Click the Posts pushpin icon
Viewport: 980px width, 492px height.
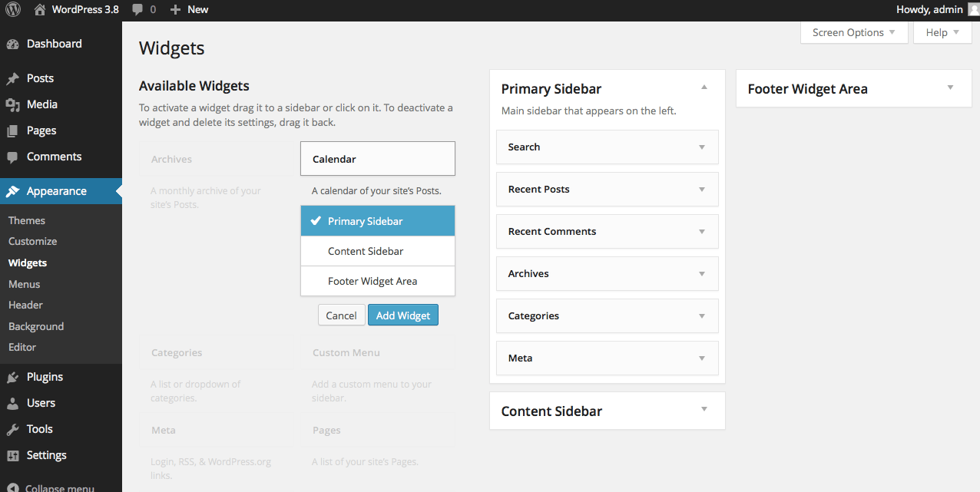click(13, 78)
